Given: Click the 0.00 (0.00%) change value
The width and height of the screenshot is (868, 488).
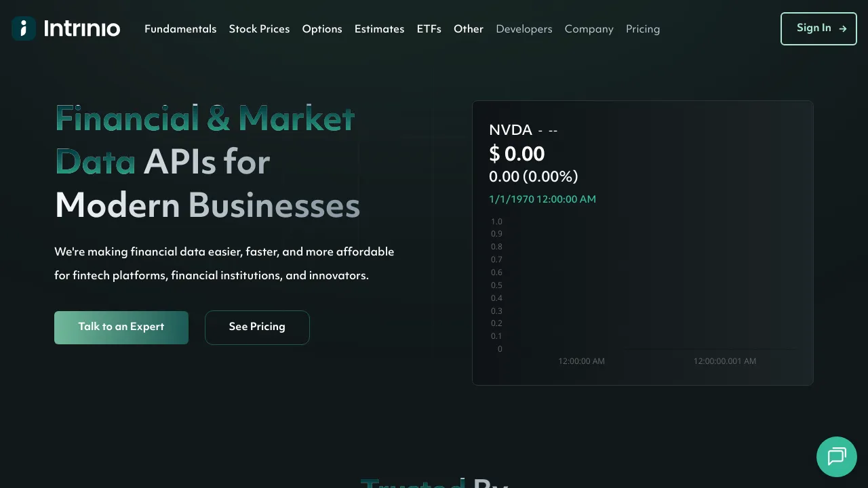Looking at the screenshot, I should click(x=534, y=177).
